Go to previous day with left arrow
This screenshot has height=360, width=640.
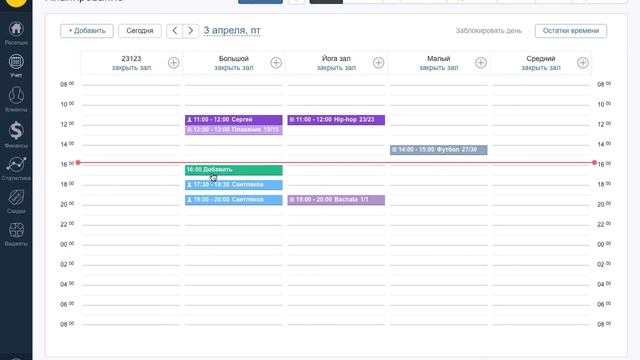[x=175, y=31]
